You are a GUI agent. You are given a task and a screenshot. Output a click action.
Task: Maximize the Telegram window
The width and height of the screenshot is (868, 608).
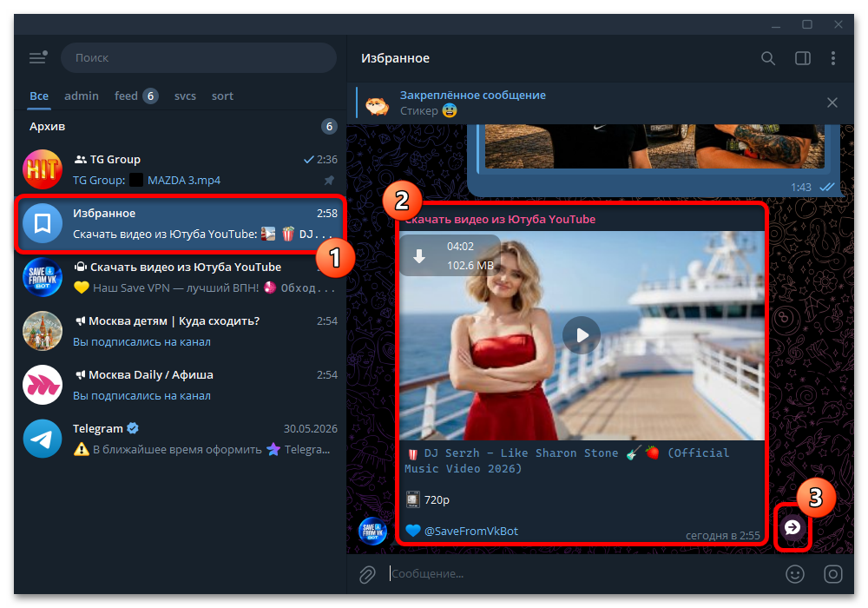tap(807, 24)
